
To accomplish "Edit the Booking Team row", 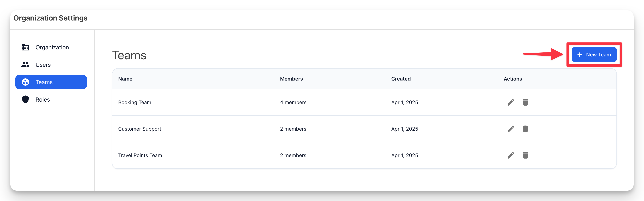I will coord(511,102).
